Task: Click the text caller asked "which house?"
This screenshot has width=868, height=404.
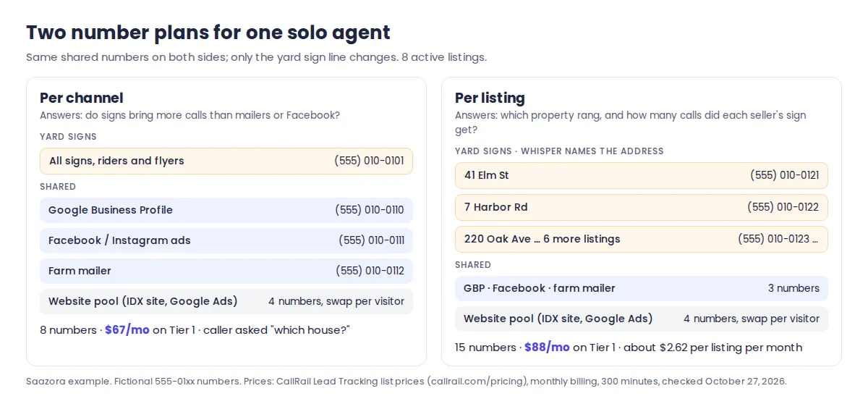Action: pyautogui.click(x=276, y=330)
